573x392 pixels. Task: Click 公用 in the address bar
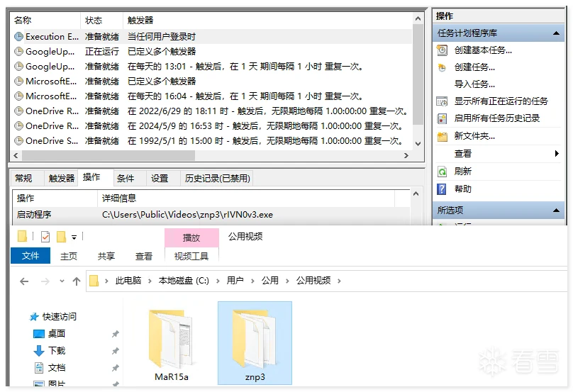point(270,281)
